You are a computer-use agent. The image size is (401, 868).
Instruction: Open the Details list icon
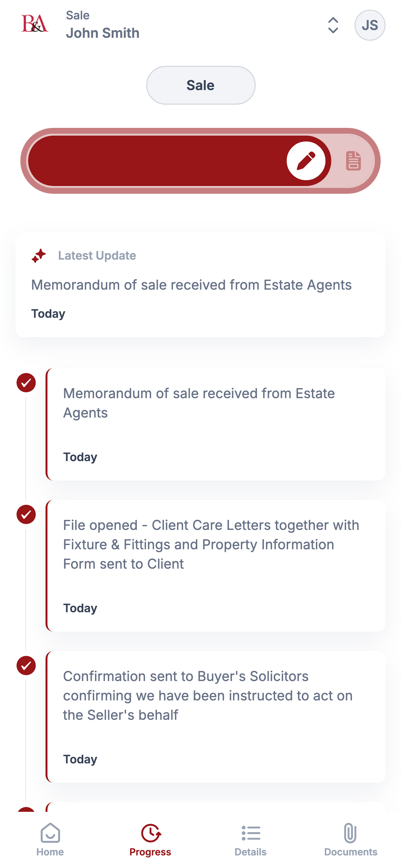[x=251, y=833]
